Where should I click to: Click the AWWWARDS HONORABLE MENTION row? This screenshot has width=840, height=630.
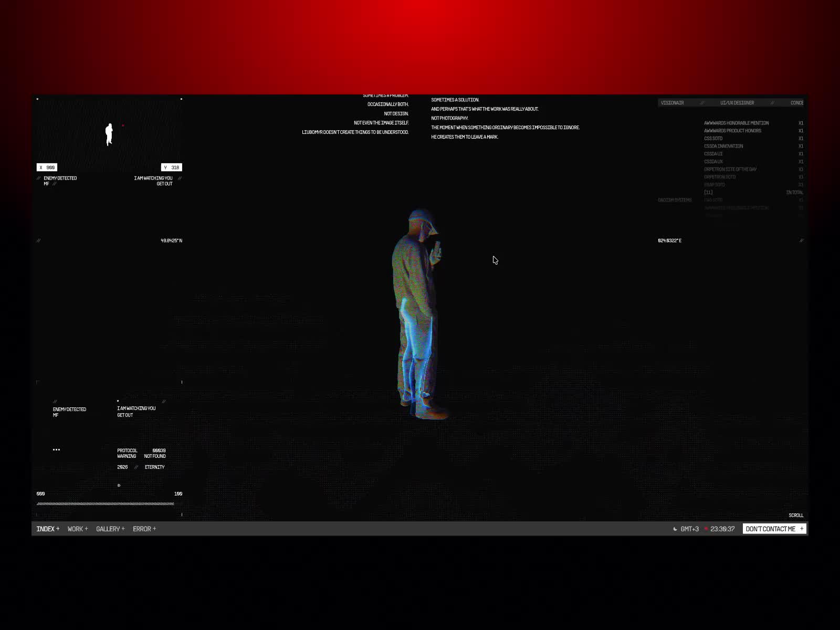point(753,123)
